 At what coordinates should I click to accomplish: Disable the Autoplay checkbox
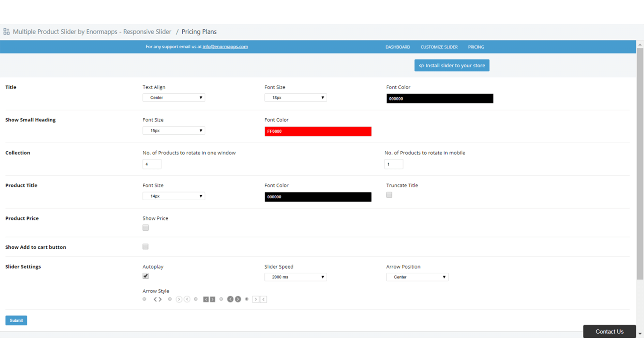(146, 276)
